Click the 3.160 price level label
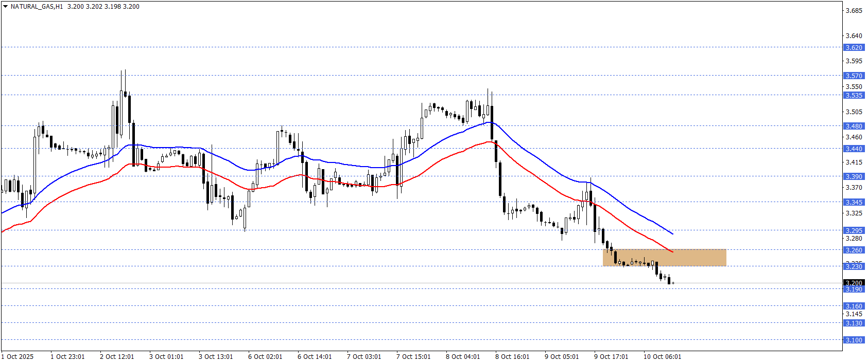This screenshot has width=868, height=363. 854,306
